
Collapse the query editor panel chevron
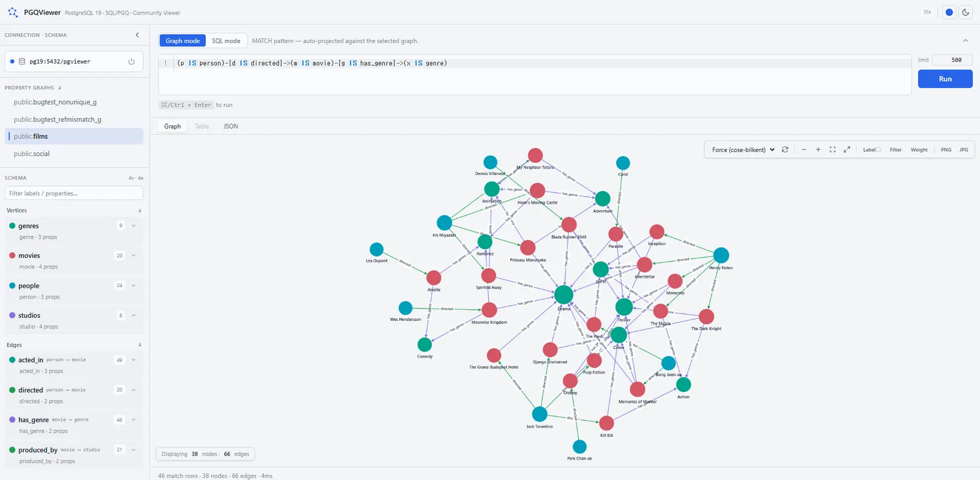965,41
